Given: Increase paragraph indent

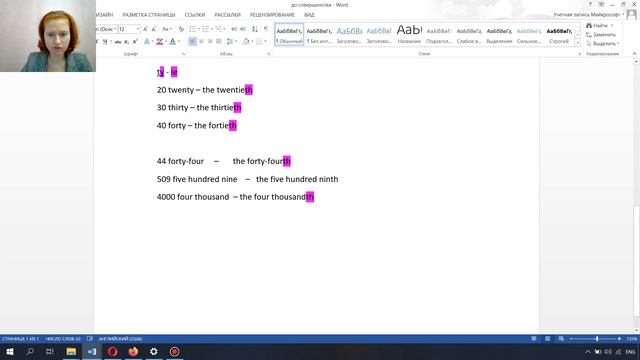Looking at the screenshot, I should click(243, 29).
